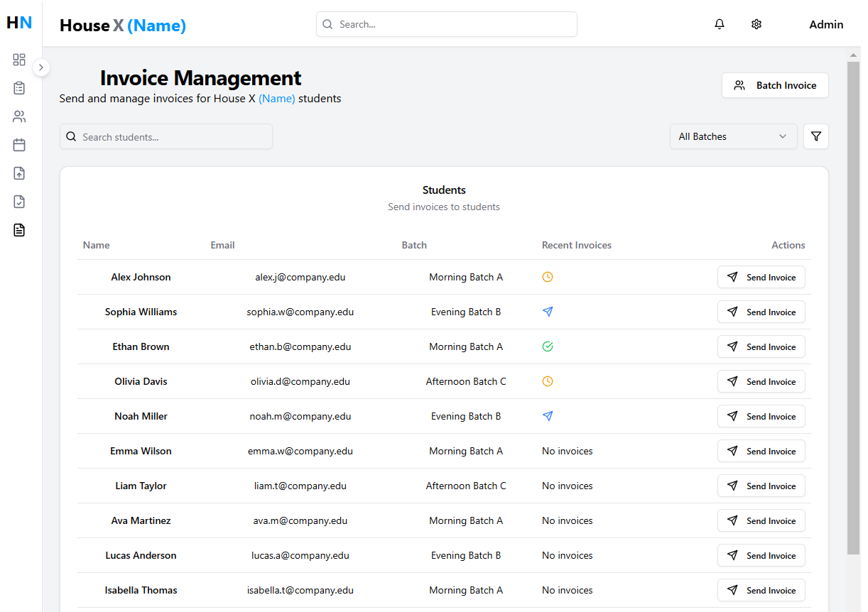Viewport: 868px width, 612px height.
Task: Click the Admin profile label
Action: (x=826, y=24)
